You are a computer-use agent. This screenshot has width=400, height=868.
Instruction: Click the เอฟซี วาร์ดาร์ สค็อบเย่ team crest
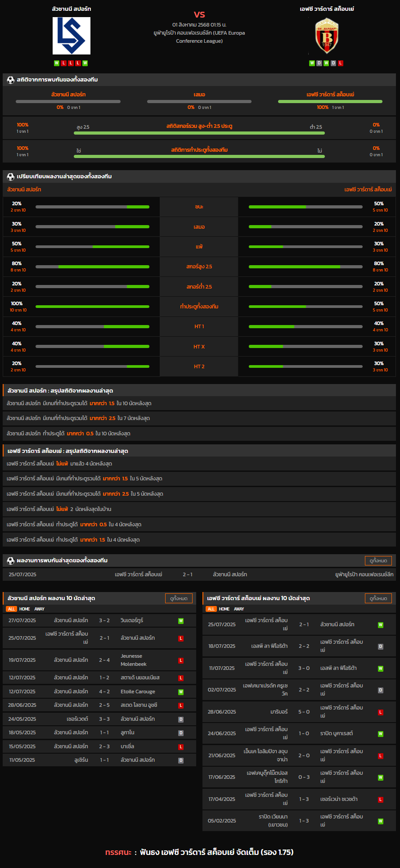327,36
